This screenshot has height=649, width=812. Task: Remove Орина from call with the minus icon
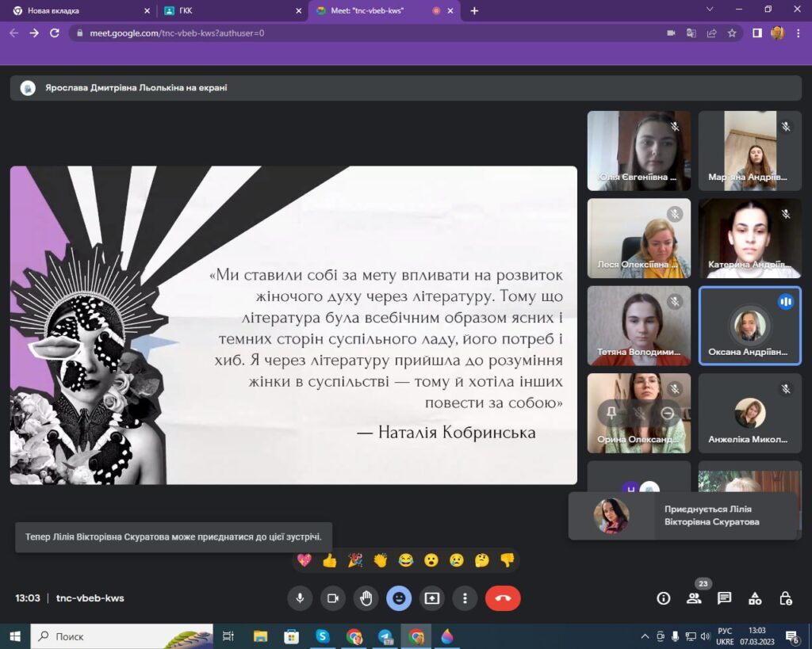[x=668, y=413]
